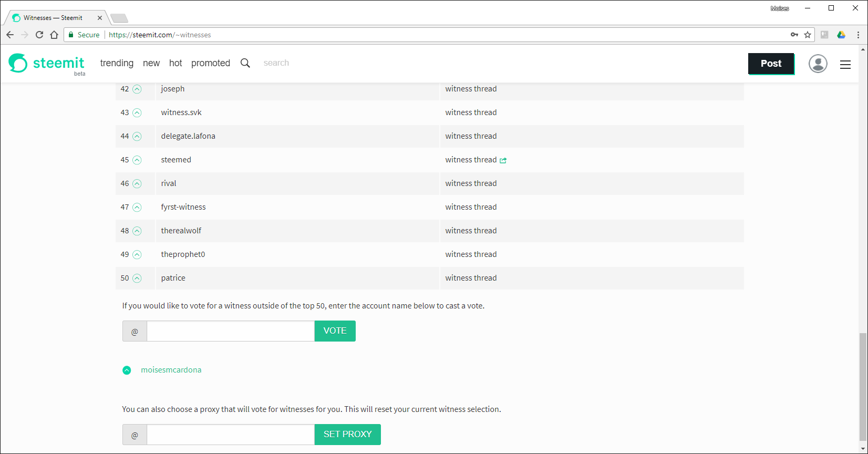The image size is (868, 454).
Task: Open Chrome three-dot menu
Action: tap(858, 35)
